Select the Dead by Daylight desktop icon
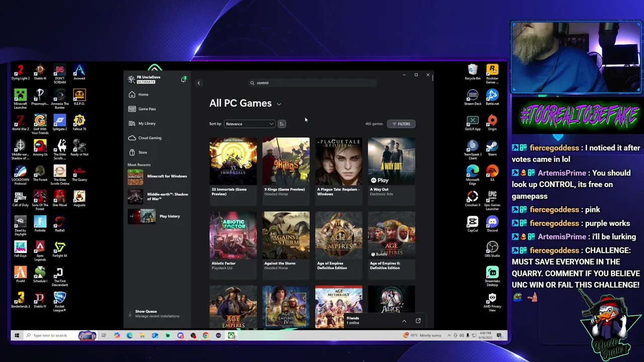 [20, 225]
